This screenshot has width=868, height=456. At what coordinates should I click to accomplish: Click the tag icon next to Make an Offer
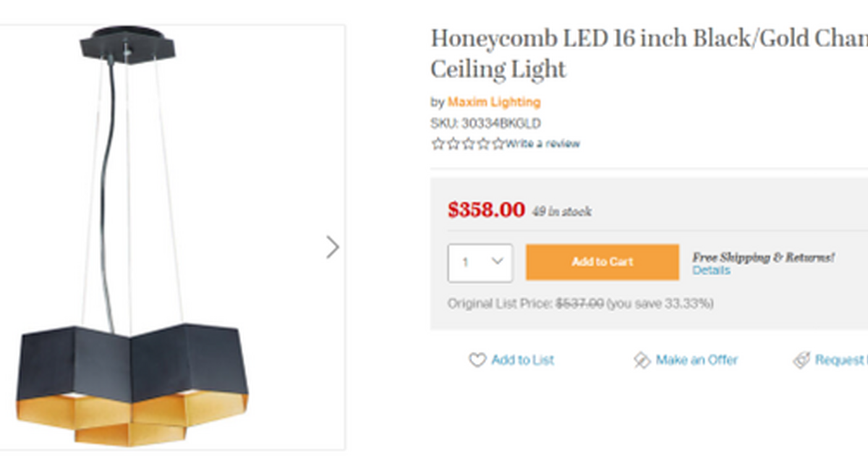pyautogui.click(x=641, y=360)
